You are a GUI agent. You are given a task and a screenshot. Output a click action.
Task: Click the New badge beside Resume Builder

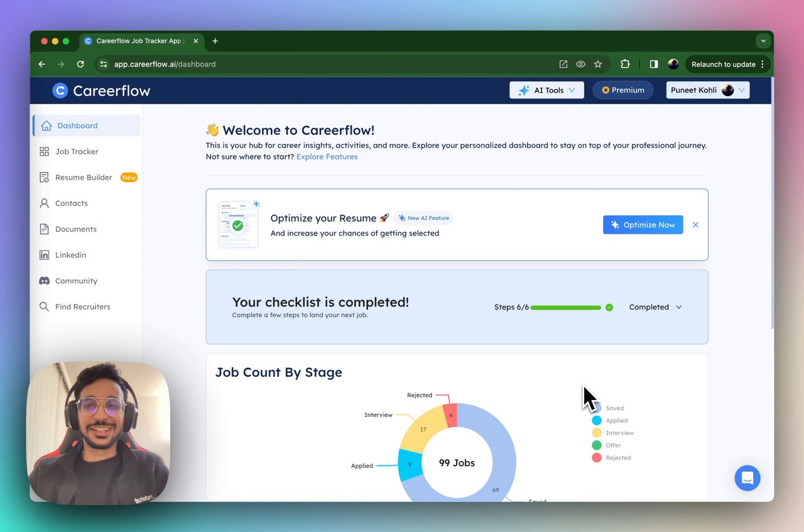(x=129, y=178)
